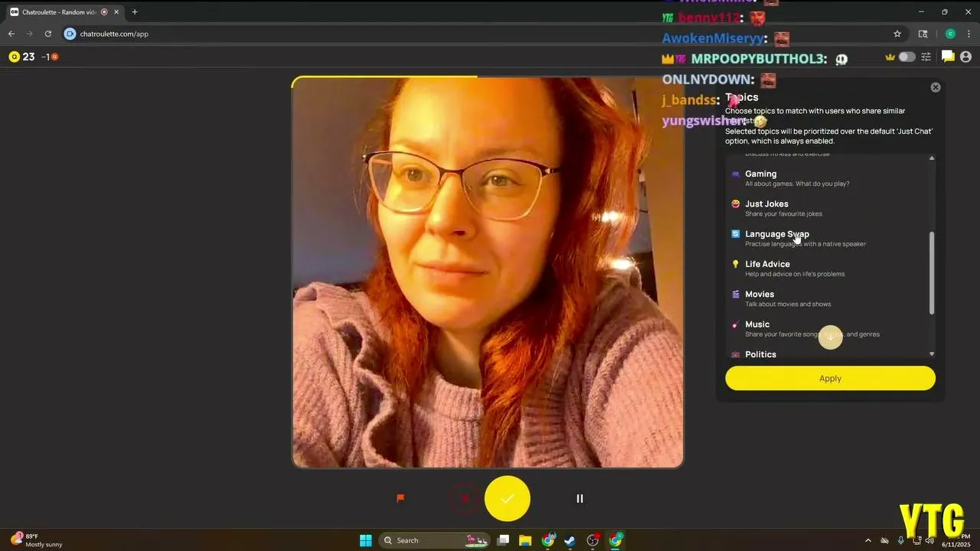The image size is (980, 551).
Task: Open Task View on the taskbar
Action: click(x=503, y=540)
